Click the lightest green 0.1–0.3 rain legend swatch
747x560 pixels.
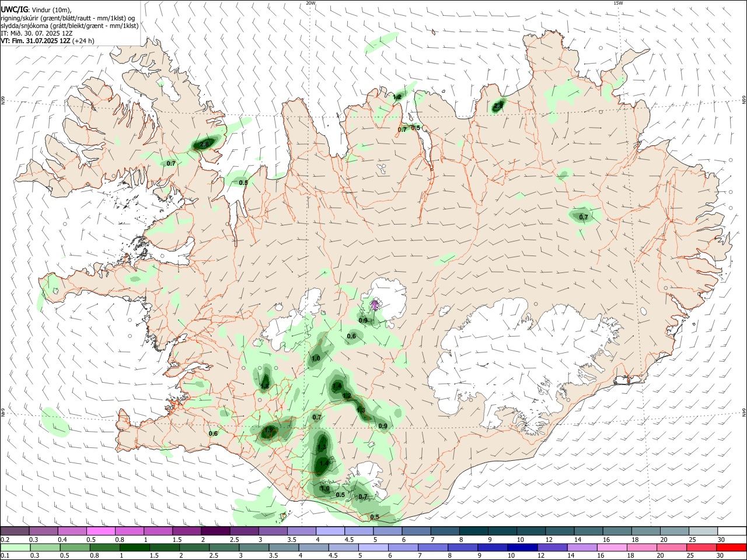[x=15, y=548]
